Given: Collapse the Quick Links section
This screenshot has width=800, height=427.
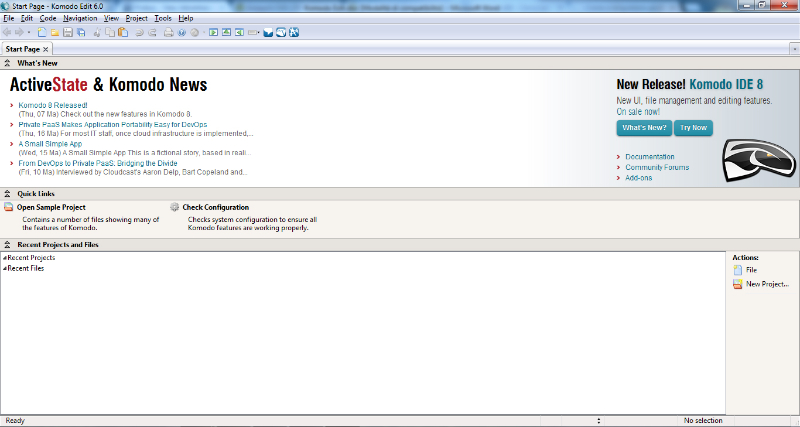Looking at the screenshot, I should [x=8, y=193].
